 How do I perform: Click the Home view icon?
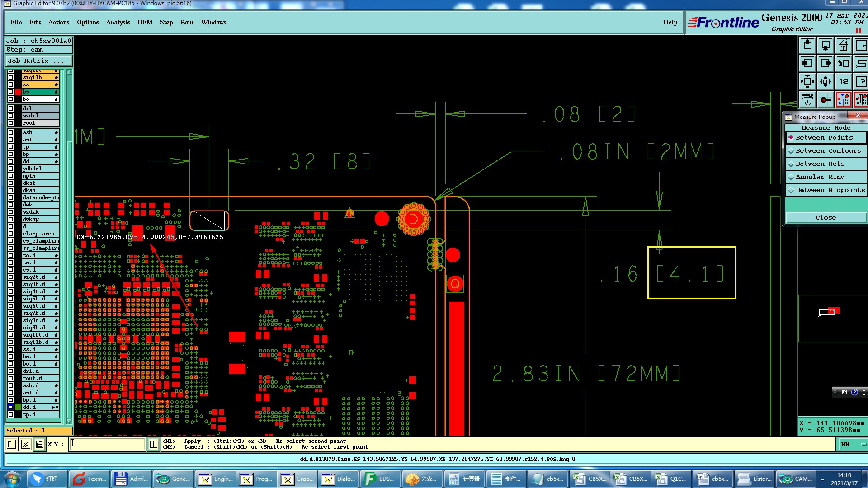[843, 46]
